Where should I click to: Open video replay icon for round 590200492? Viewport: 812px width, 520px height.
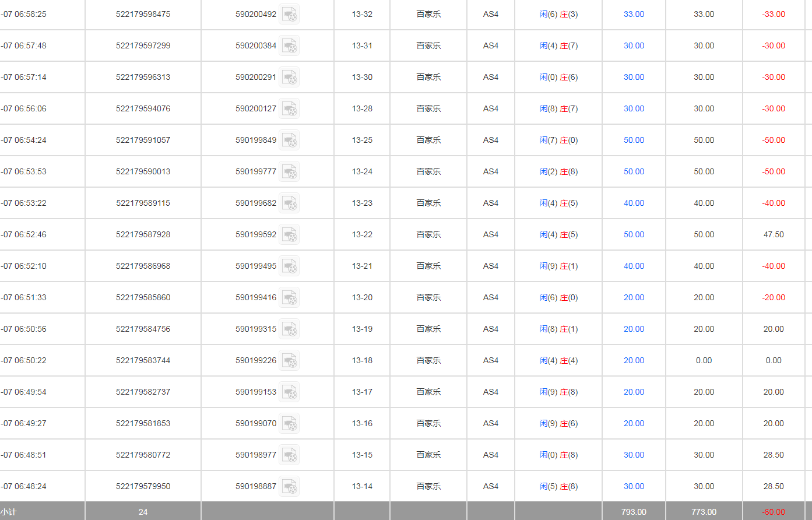coord(289,15)
